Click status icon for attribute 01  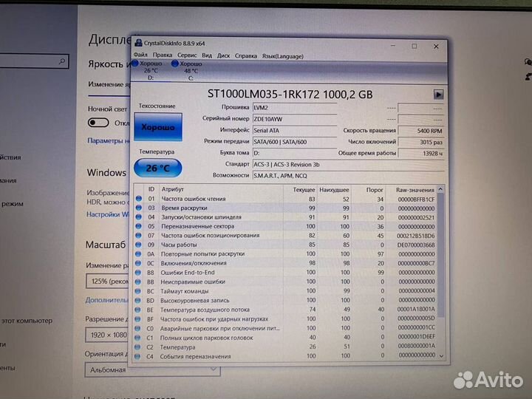point(139,199)
